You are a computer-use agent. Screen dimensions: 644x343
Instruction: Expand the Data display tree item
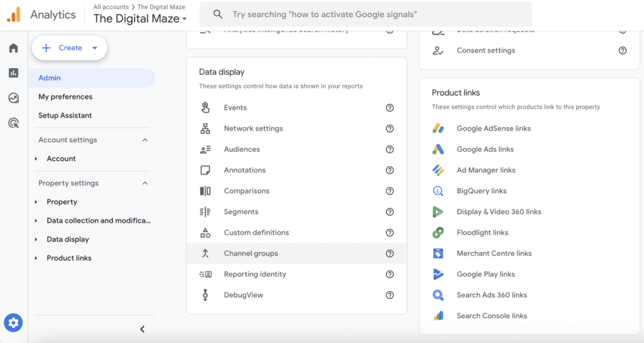pos(36,240)
